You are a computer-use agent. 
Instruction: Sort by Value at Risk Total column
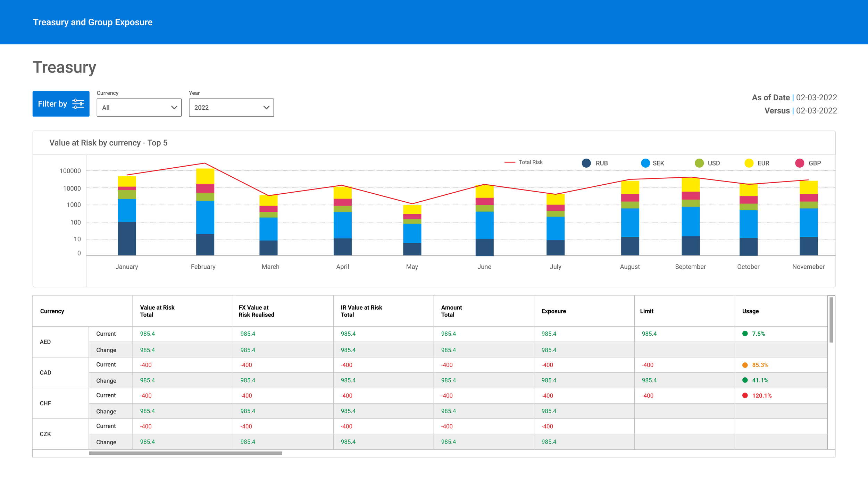click(157, 311)
